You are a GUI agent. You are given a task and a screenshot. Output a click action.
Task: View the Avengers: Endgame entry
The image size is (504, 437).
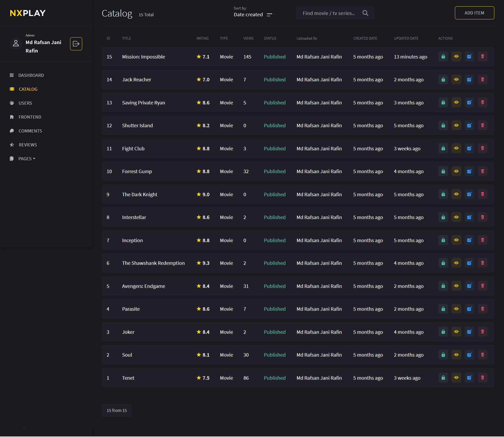click(x=456, y=286)
